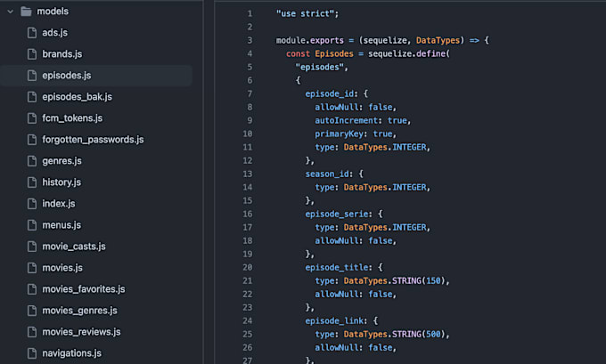Image resolution: width=606 pixels, height=364 pixels.
Task: Click the file icon beside index.js
Action: point(32,204)
